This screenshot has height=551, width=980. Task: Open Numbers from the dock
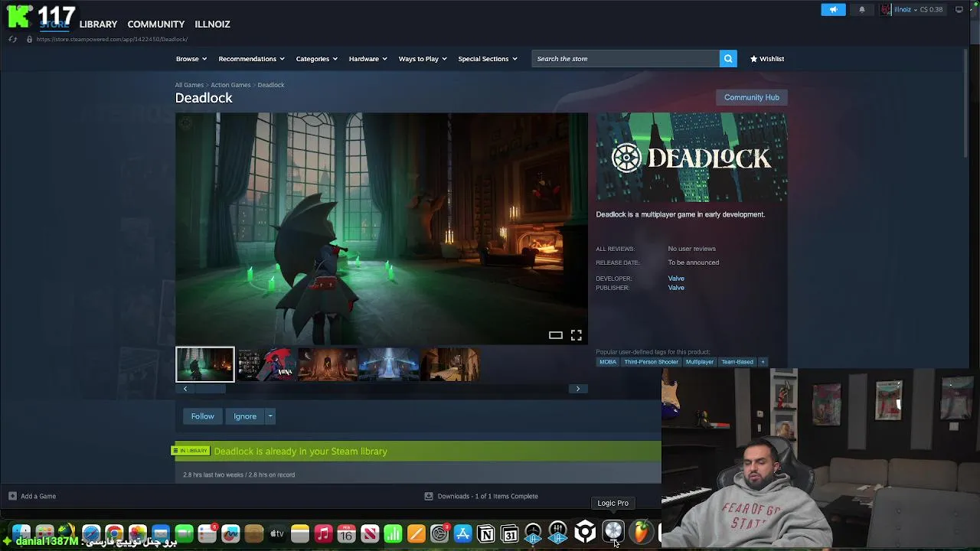393,534
